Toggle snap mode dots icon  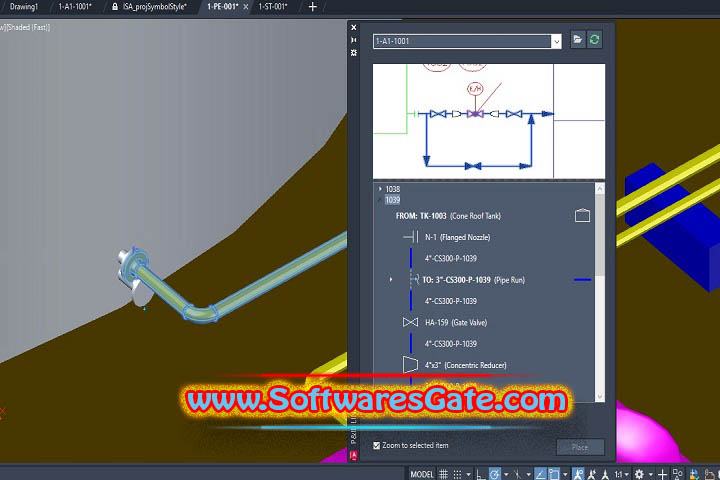[x=457, y=474]
